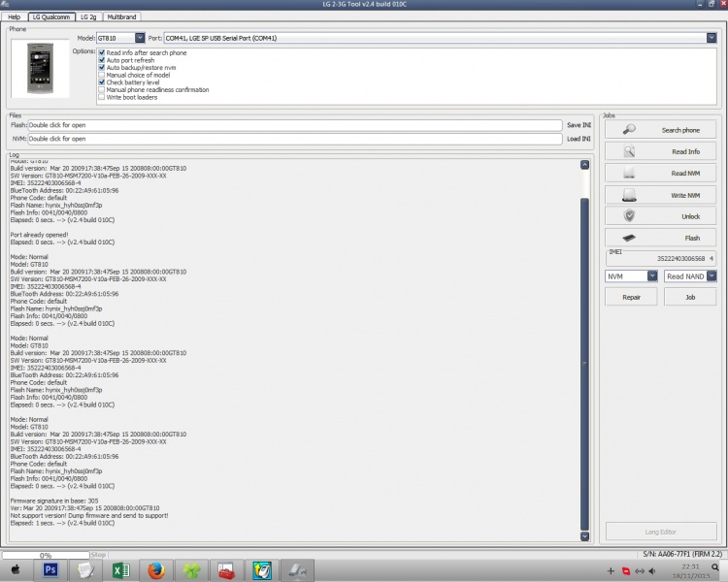Enable Manual phone readiness confirmation
Viewport: 728px width, 582px height.
coord(102,89)
